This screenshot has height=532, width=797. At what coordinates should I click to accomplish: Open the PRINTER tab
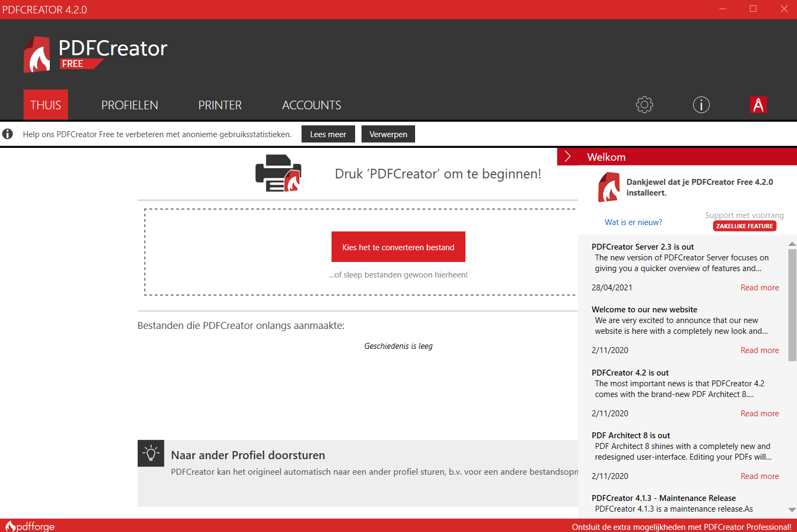pyautogui.click(x=220, y=105)
